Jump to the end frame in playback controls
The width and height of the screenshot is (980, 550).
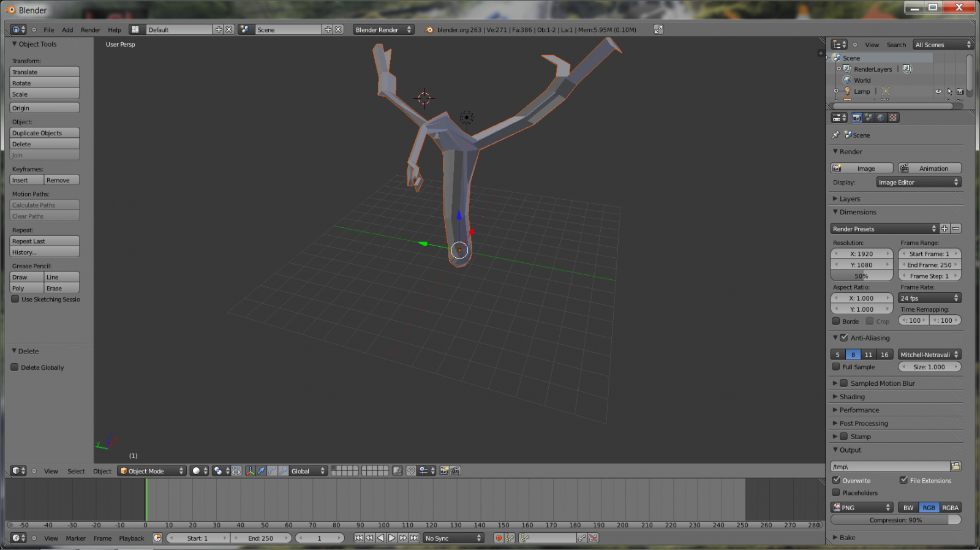415,538
